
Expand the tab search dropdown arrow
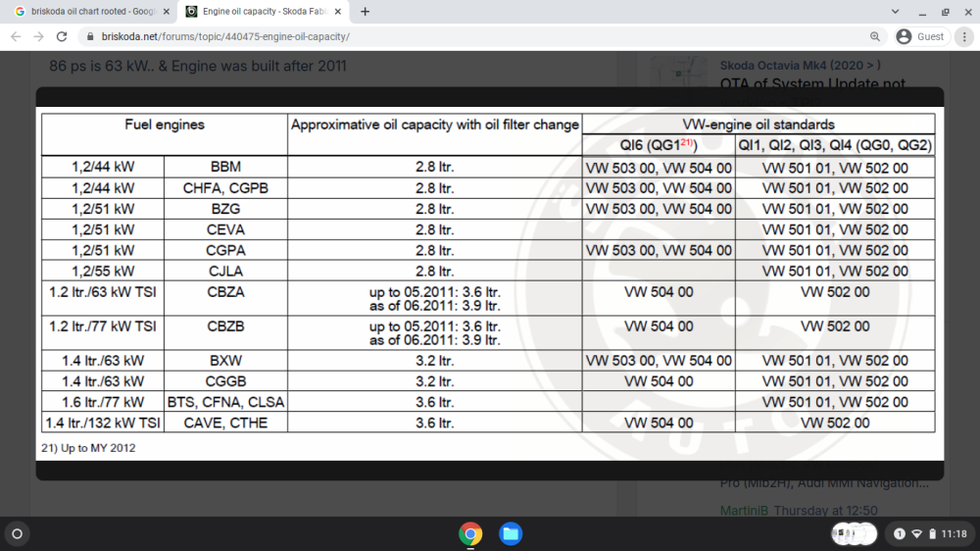895,11
